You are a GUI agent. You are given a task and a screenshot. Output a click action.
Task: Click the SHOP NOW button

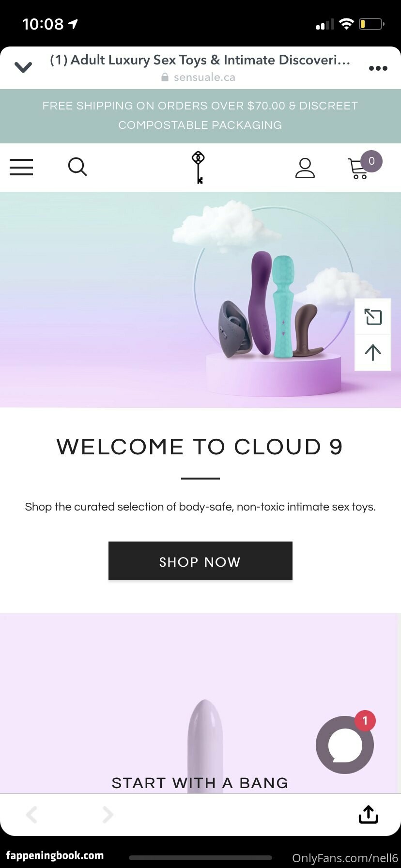(200, 561)
